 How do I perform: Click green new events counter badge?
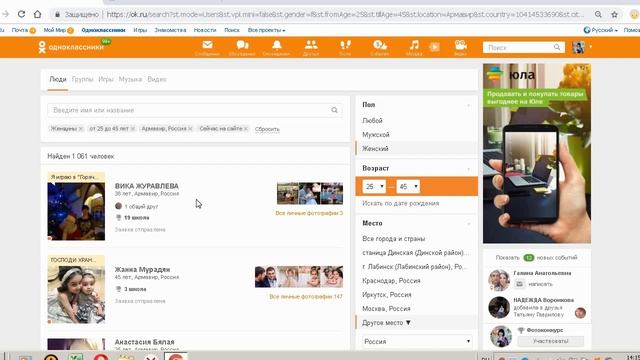529,258
